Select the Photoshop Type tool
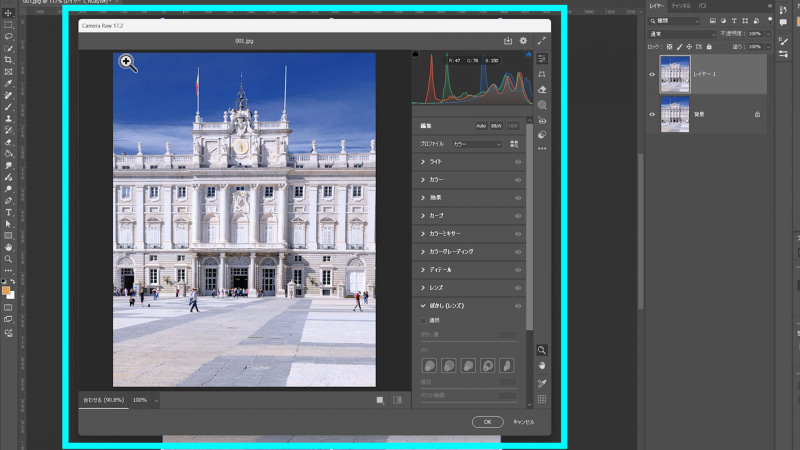 [x=8, y=212]
